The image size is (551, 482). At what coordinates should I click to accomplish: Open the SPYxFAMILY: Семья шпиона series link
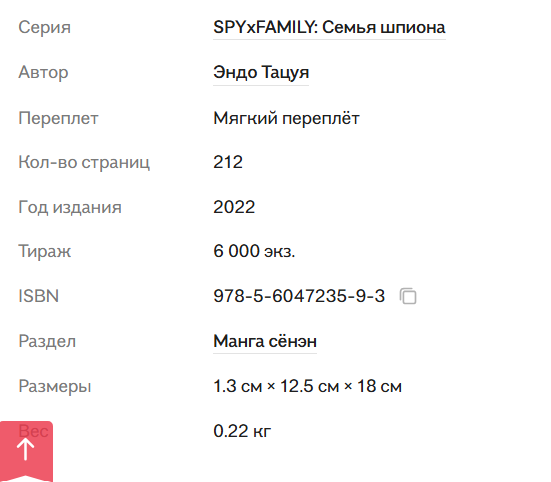pyautogui.click(x=329, y=27)
